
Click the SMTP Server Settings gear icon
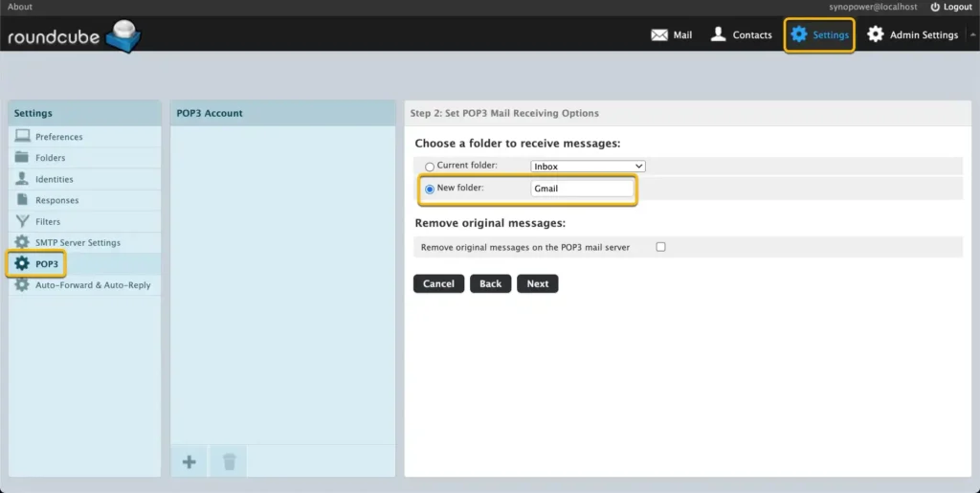tap(22, 242)
